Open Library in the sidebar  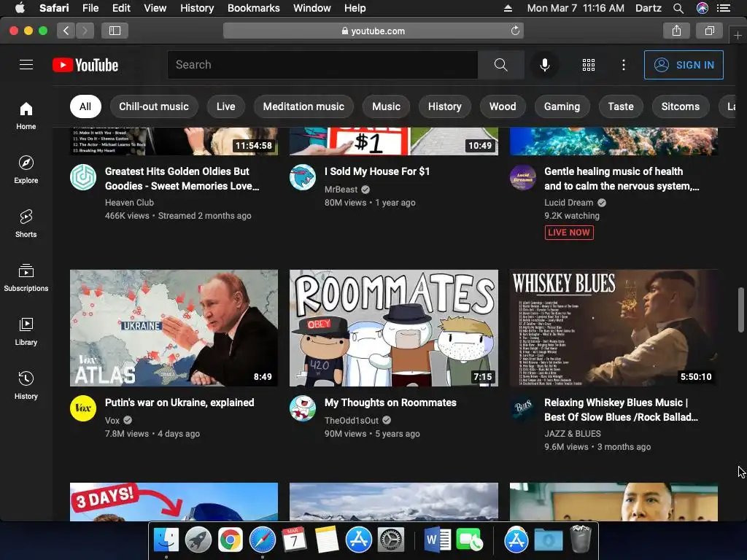point(26,332)
